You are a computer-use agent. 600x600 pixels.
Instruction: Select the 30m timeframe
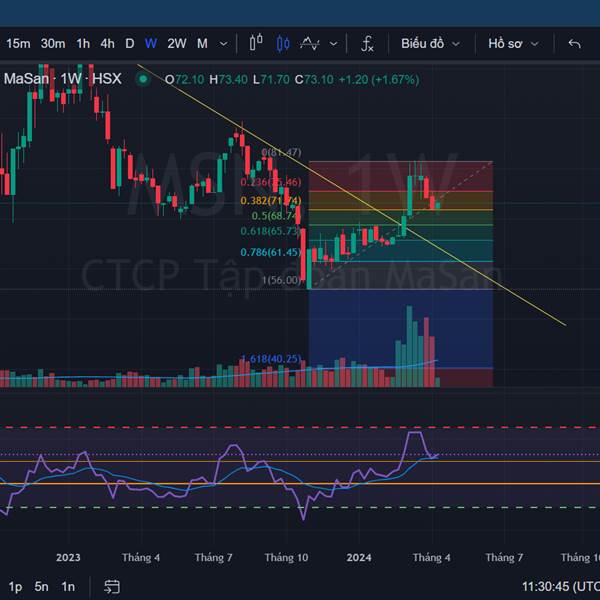[53, 44]
